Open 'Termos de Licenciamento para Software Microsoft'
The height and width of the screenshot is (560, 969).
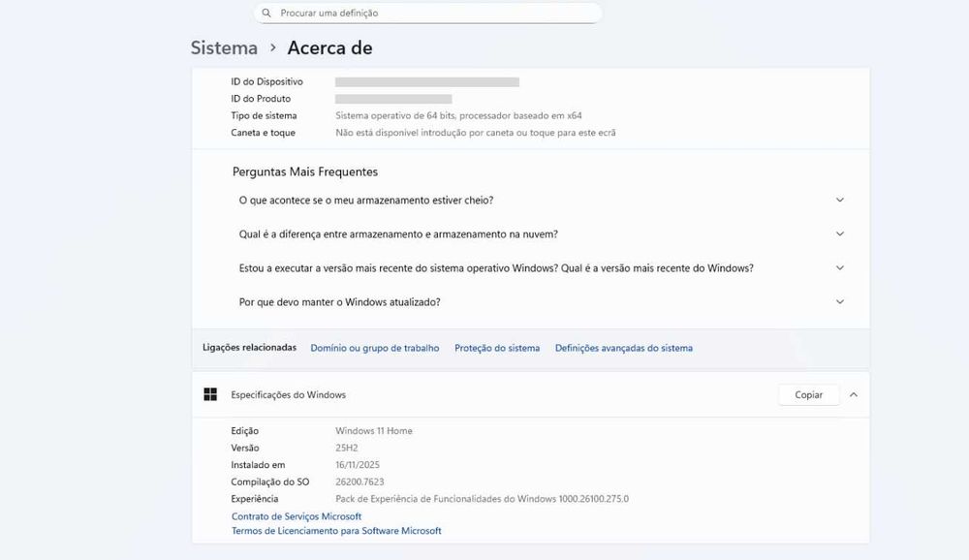coord(336,530)
